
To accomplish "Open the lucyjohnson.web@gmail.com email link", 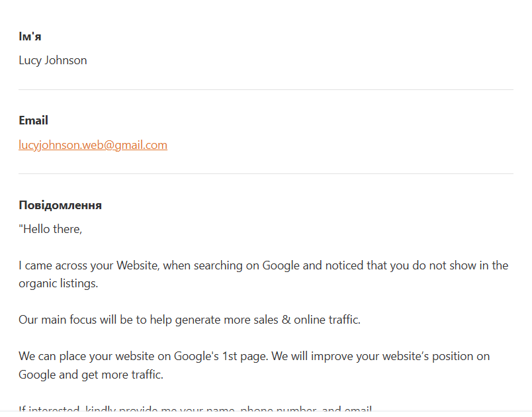I will 93,145.
